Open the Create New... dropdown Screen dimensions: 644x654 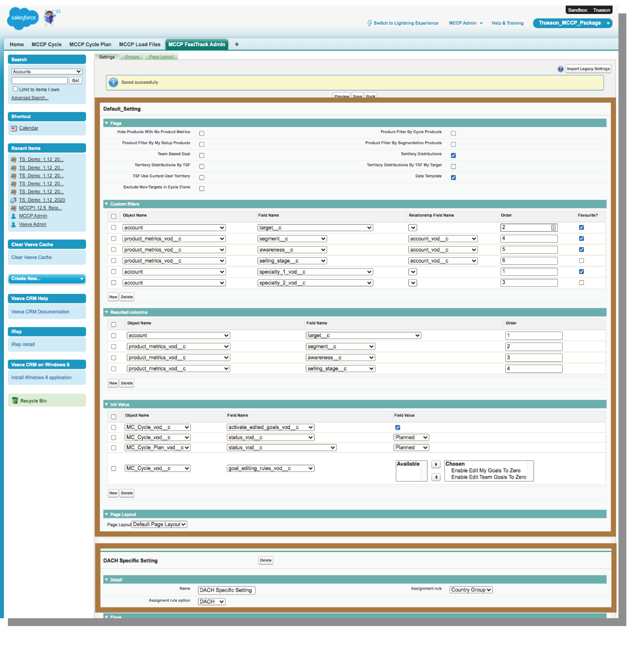point(47,279)
